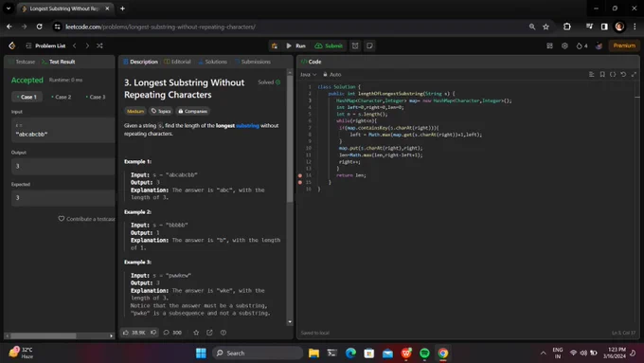Click the test result horizontal scrollbar
644x363 pixels.
44,336
